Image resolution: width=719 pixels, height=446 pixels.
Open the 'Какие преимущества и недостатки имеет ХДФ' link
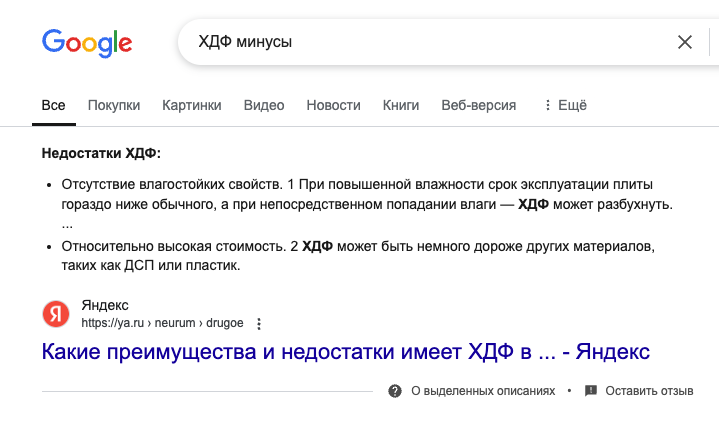[346, 352]
